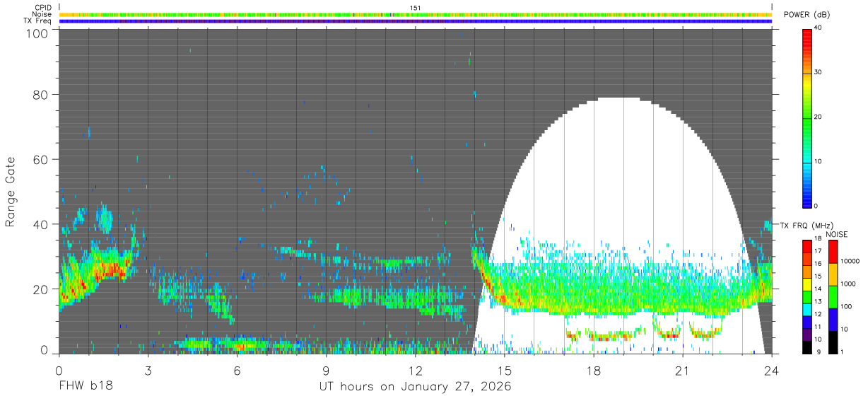Click the UT hours on January 27, 2026 caption
The height and width of the screenshot is (401, 868).
416,388
